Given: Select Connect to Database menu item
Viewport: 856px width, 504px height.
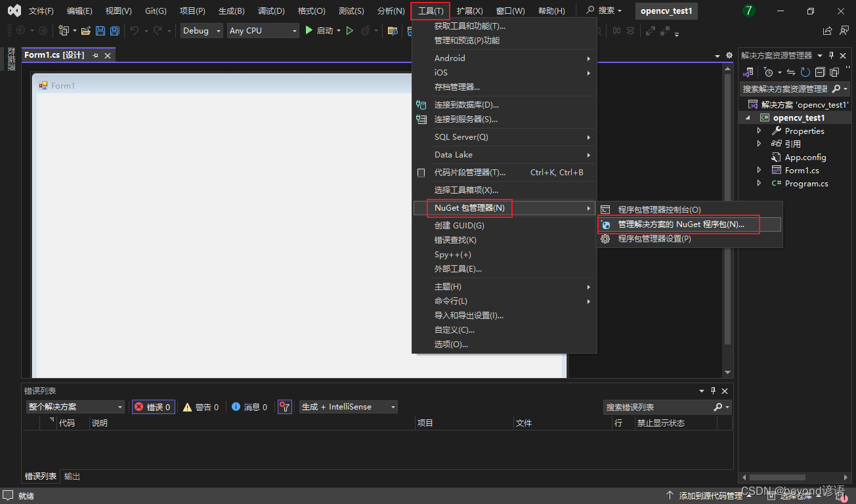Looking at the screenshot, I should (x=503, y=105).
